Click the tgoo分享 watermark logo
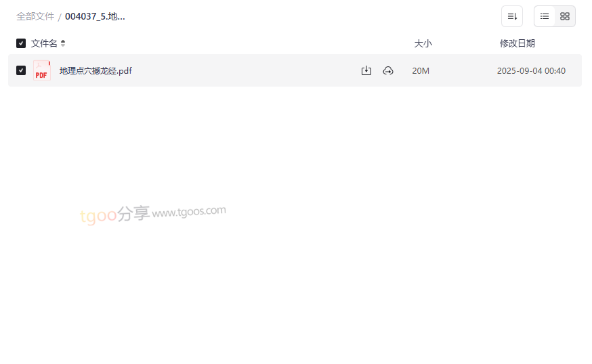The height and width of the screenshot is (364, 592). tap(114, 214)
